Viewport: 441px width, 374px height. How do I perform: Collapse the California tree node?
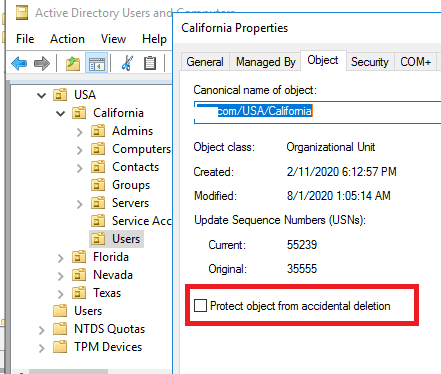tap(60, 114)
